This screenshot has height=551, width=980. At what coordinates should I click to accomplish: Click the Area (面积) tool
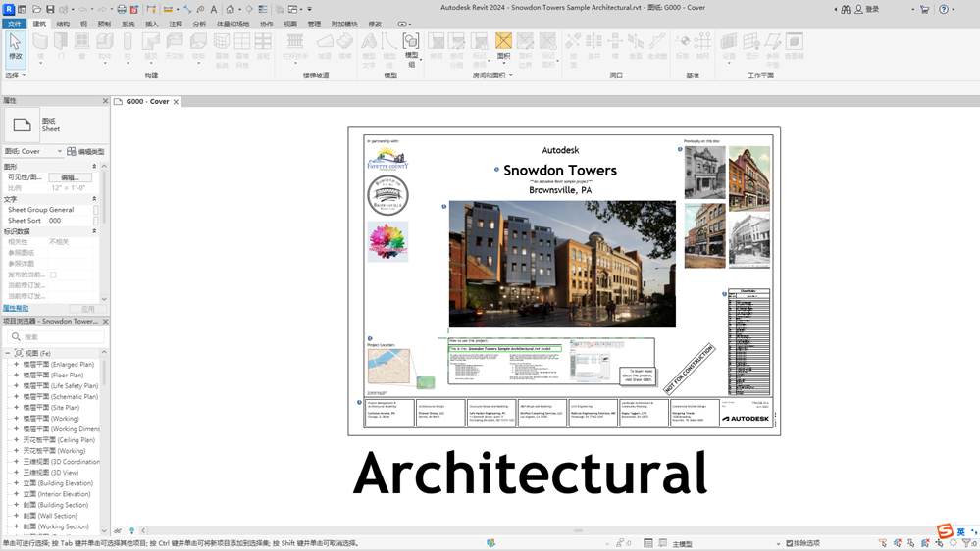pos(503,48)
